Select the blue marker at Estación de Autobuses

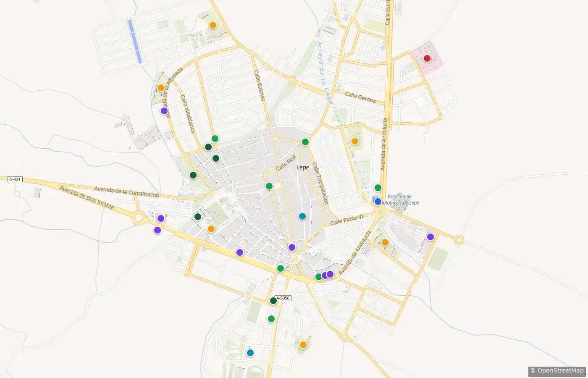[x=378, y=202]
